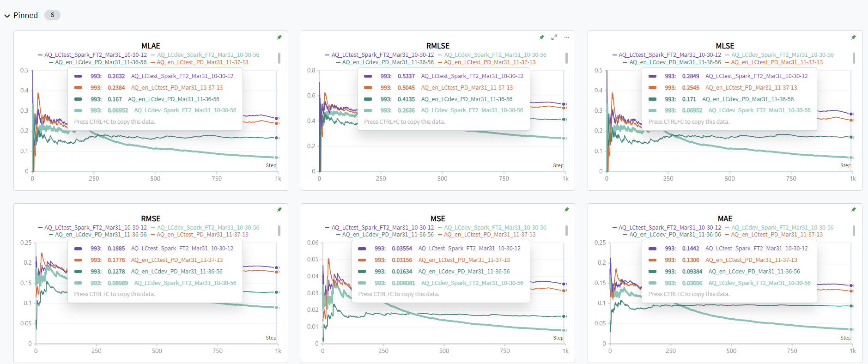Click the Pinned count badge 6
Screen dimensions: 868x364
pyautogui.click(x=52, y=15)
